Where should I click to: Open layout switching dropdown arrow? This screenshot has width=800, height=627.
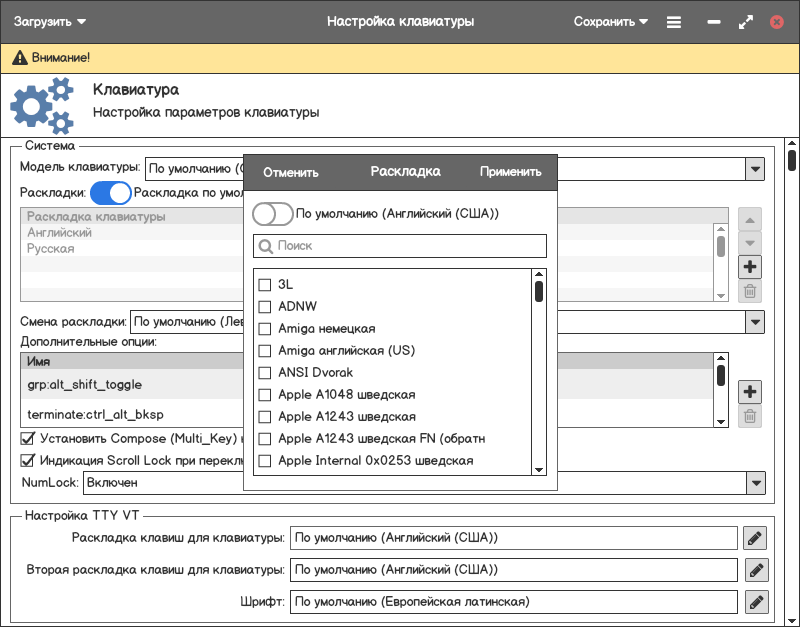pyautogui.click(x=755, y=322)
